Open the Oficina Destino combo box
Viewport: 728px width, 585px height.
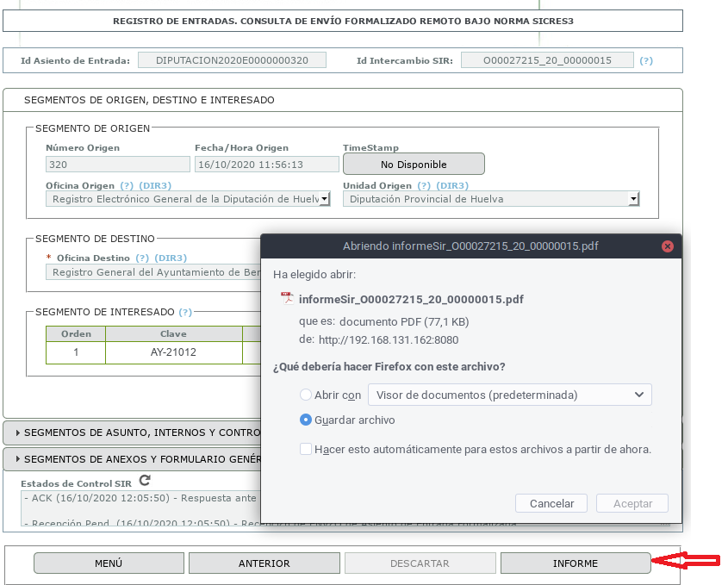(153, 272)
